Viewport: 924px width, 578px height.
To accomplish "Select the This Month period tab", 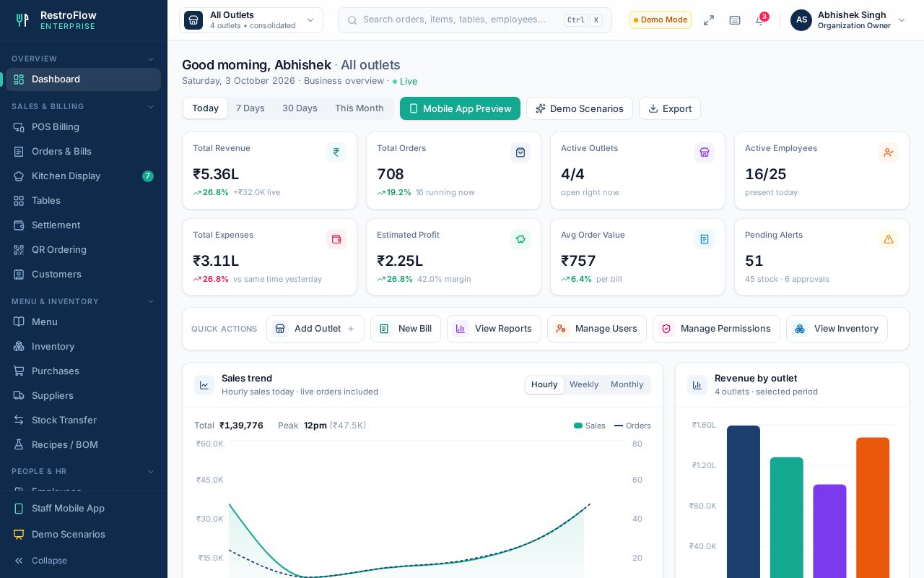I will (359, 108).
